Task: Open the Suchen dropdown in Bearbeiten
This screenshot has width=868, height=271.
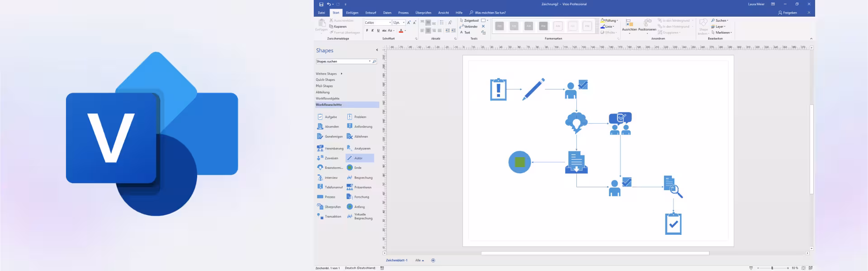Action: [x=720, y=20]
